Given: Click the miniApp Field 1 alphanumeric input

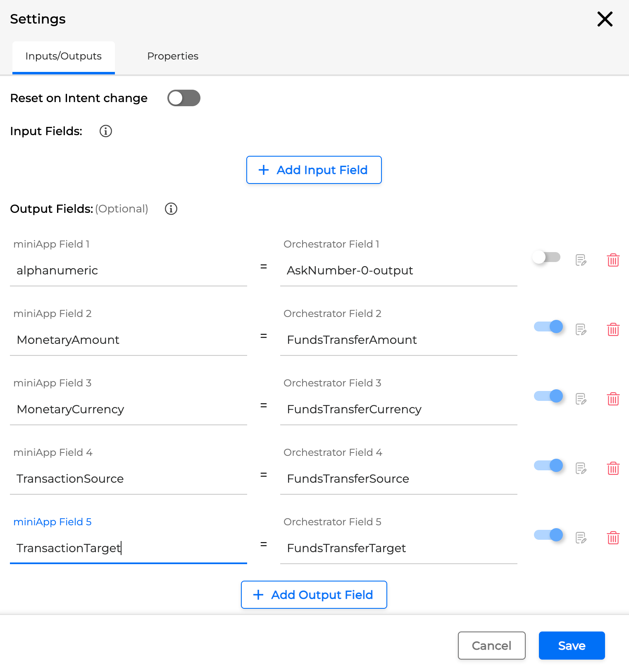Looking at the screenshot, I should (x=128, y=270).
